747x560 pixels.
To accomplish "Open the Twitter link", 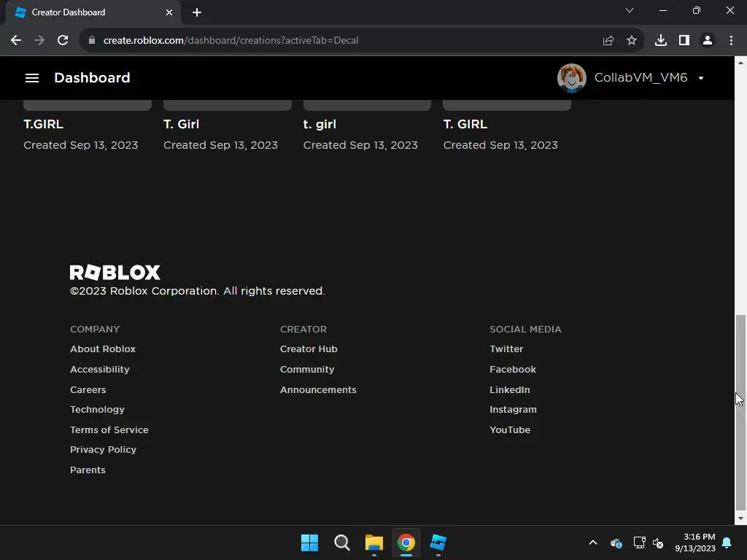I will pos(506,349).
